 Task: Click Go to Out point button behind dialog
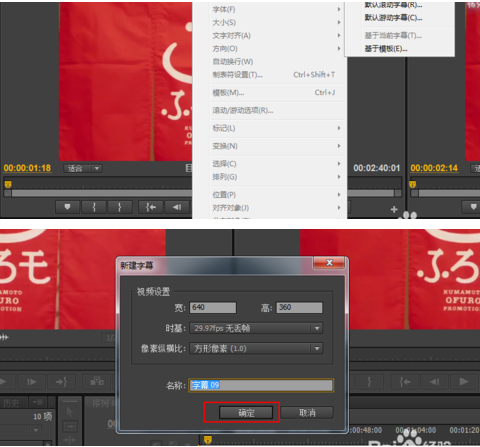[61, 382]
